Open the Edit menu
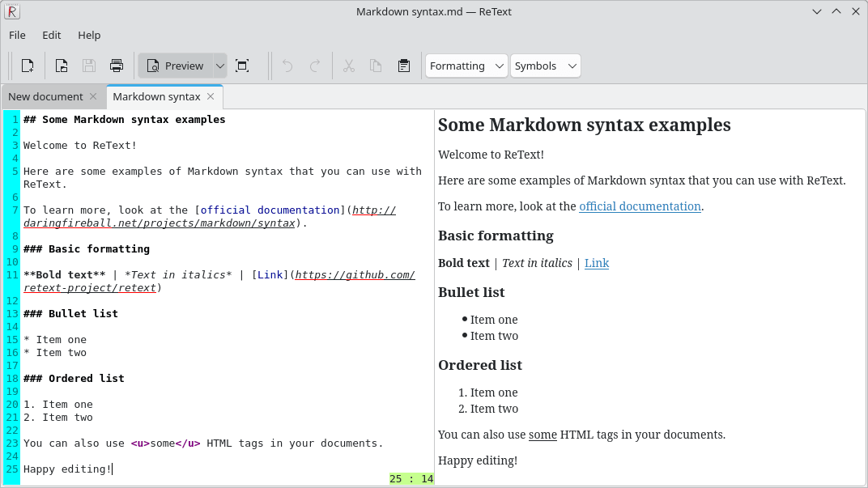 pos(51,35)
